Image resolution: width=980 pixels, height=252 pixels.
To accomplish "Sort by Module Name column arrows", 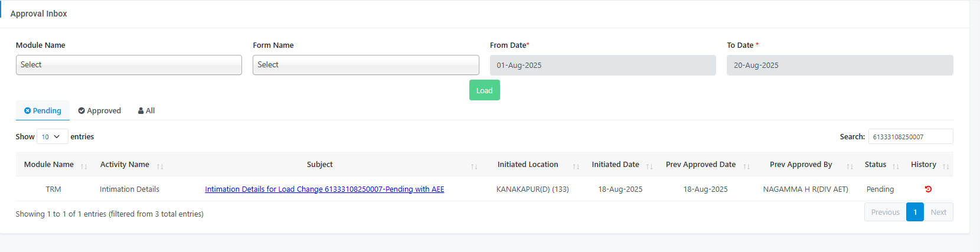I will (x=84, y=166).
